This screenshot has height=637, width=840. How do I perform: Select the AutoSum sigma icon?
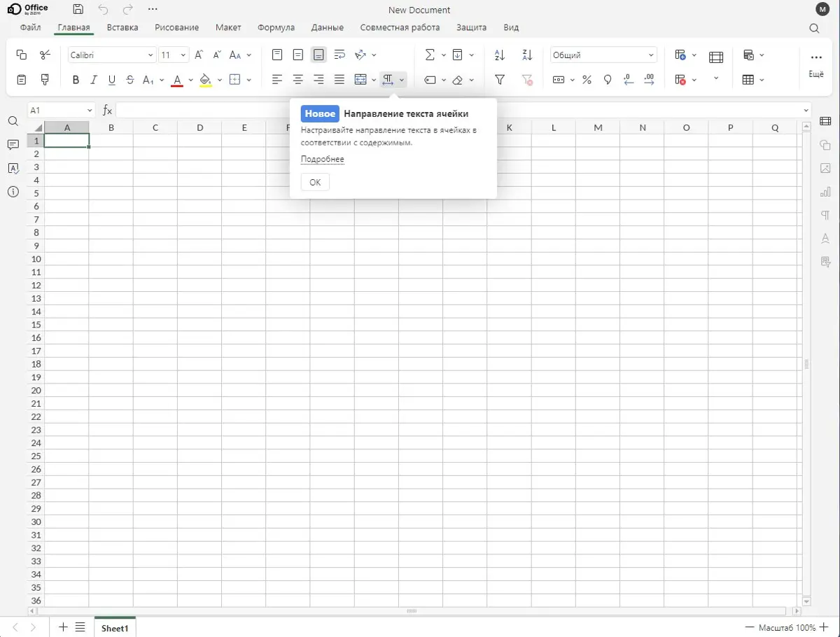[x=430, y=55]
